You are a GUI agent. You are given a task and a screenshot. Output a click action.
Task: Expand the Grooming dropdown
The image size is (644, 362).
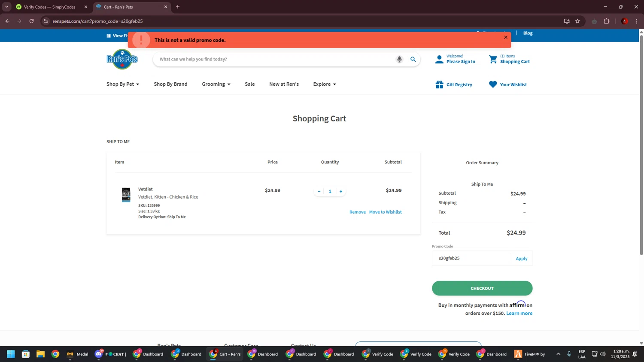(x=216, y=84)
